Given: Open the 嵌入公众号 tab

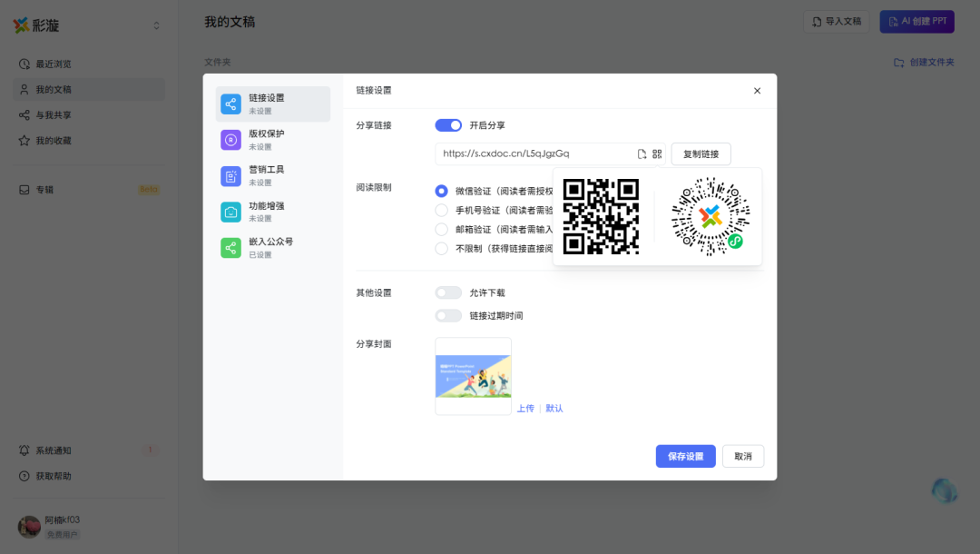Looking at the screenshot, I should pyautogui.click(x=273, y=248).
